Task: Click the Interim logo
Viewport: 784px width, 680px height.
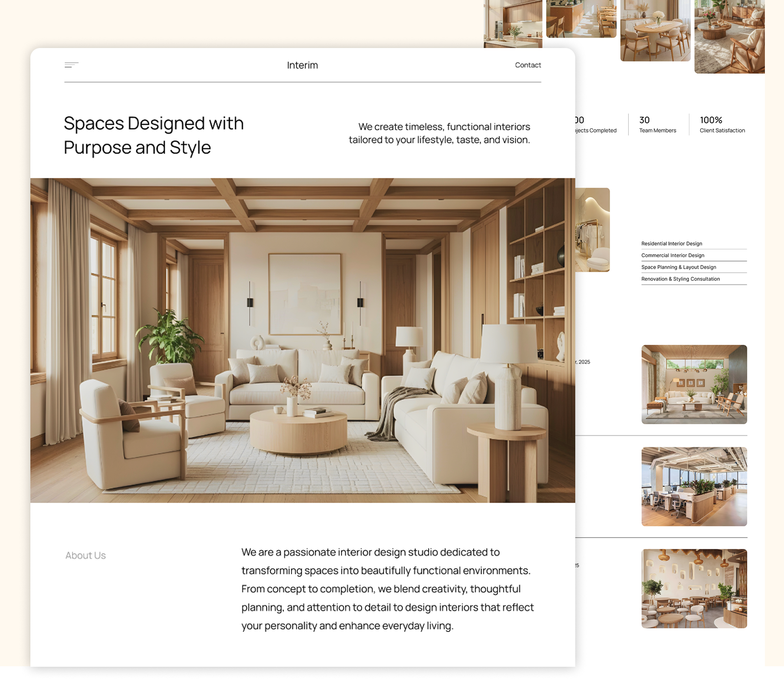Action: coord(301,65)
